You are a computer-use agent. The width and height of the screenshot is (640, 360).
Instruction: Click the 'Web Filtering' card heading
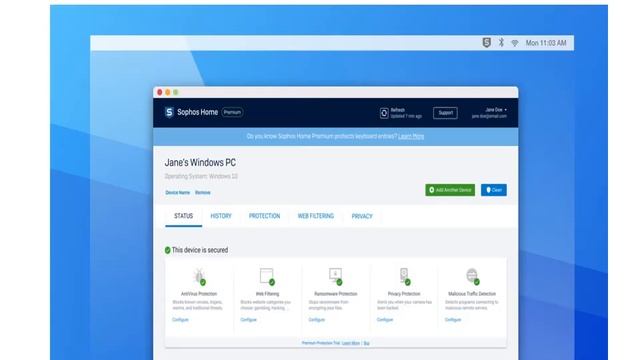(267, 294)
